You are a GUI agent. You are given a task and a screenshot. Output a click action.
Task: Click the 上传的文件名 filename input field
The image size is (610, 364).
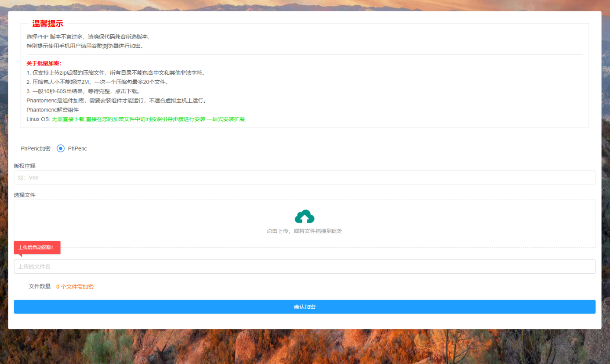(305, 267)
